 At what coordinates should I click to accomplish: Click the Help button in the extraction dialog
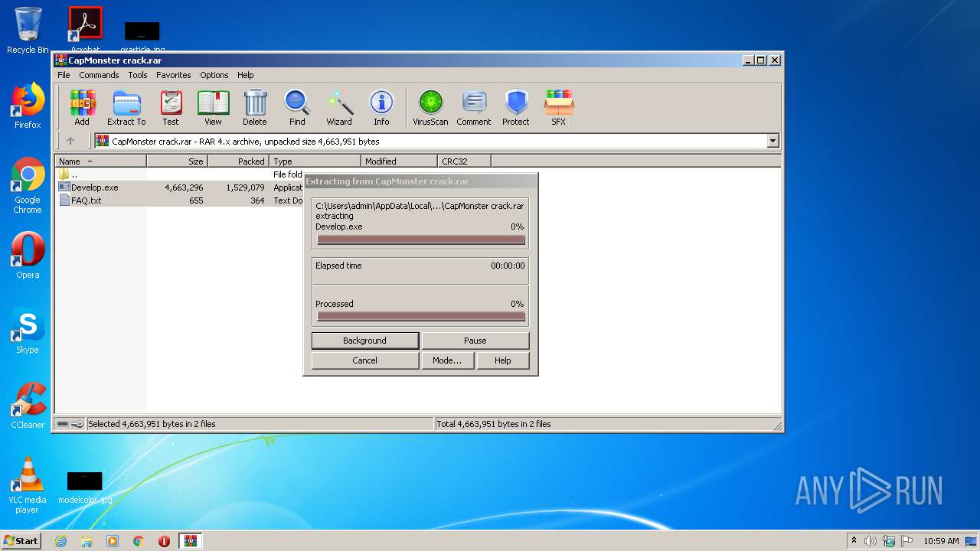pos(503,360)
